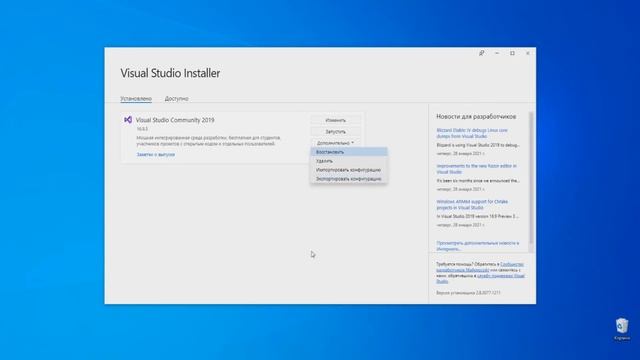Click the Новости для разработчиков heading
The image size is (640, 360).
pos(476,116)
